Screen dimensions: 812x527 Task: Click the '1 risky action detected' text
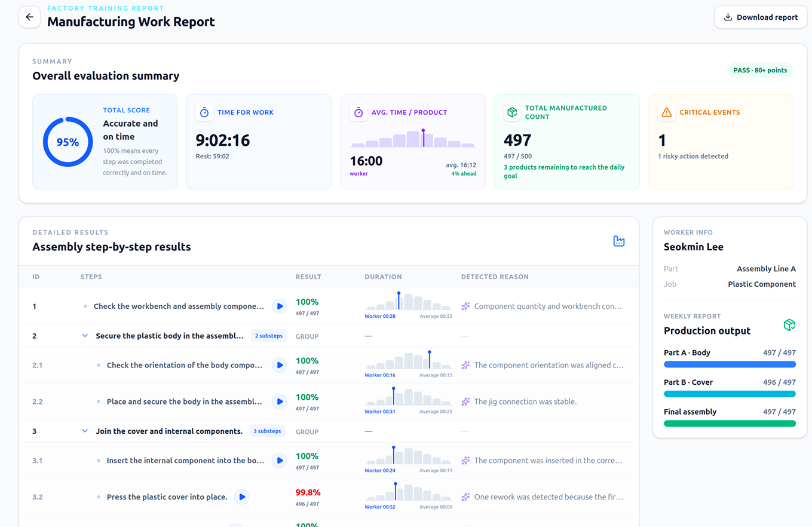[x=693, y=157]
